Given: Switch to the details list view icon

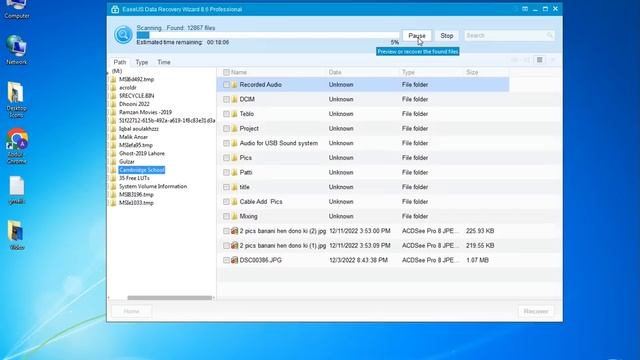Looking at the screenshot, I should (x=540, y=60).
